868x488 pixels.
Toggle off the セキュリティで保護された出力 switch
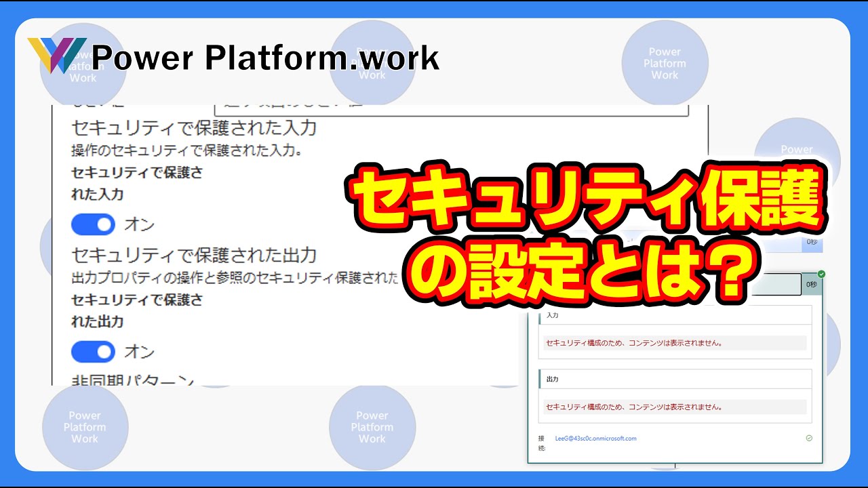coord(93,352)
